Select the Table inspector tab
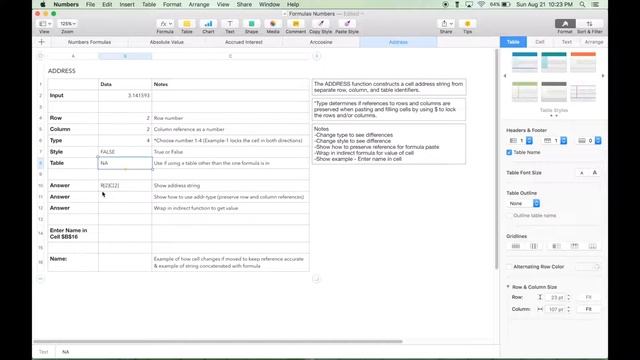640x360 pixels. pos(513,42)
